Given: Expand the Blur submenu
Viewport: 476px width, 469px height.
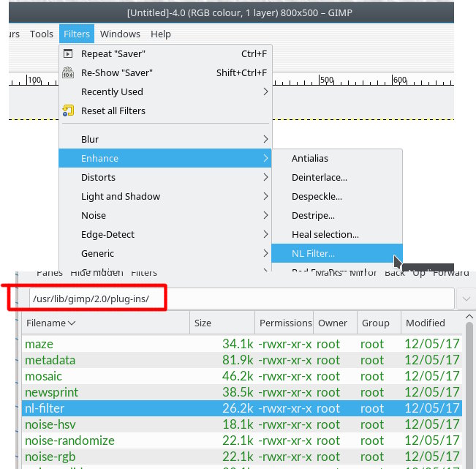Looking at the screenshot, I should (x=165, y=140).
